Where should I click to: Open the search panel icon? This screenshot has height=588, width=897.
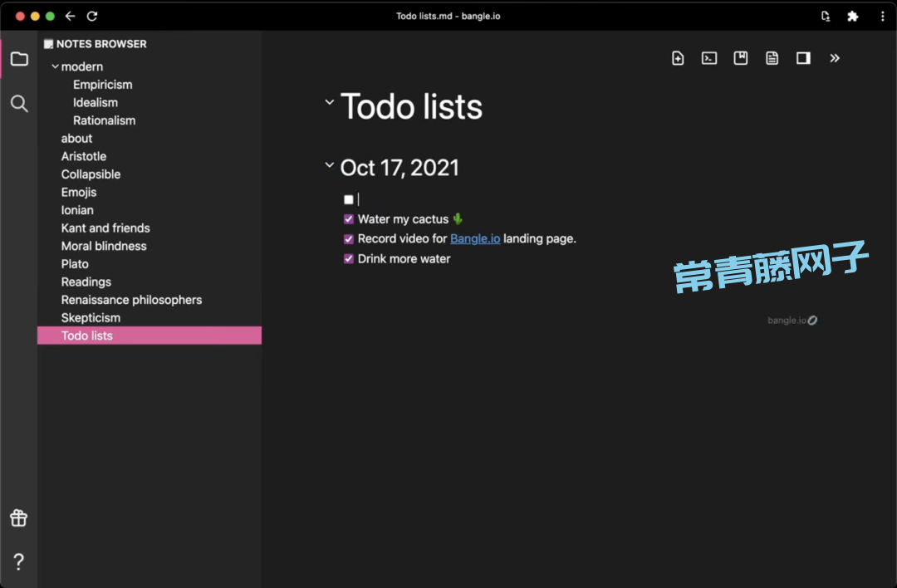pos(19,103)
